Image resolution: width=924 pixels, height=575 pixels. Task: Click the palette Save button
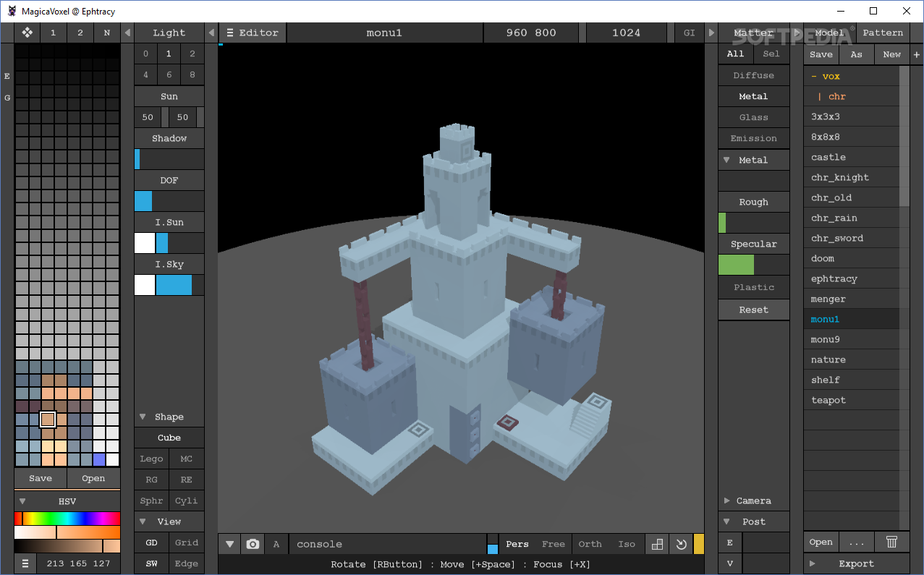(41, 478)
